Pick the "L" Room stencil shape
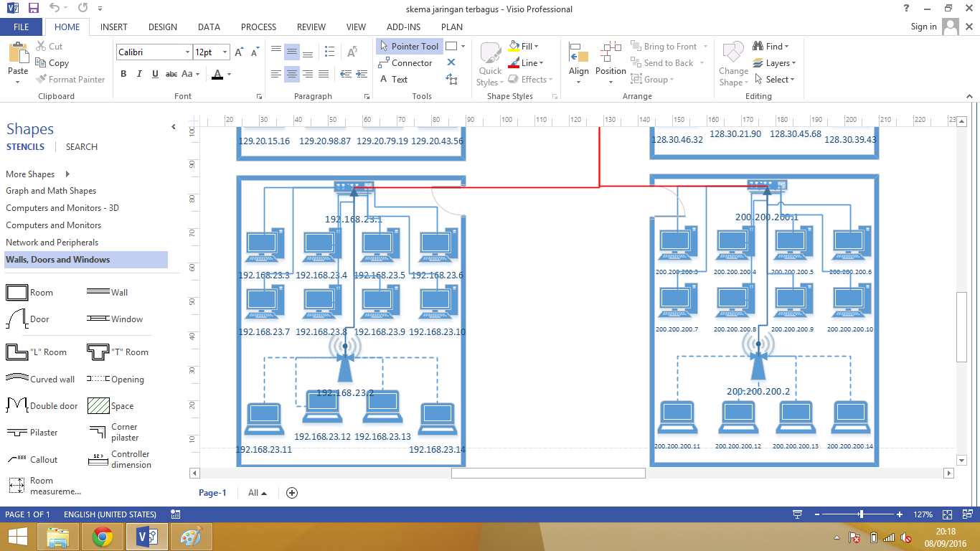The height and width of the screenshot is (551, 980). [x=36, y=352]
